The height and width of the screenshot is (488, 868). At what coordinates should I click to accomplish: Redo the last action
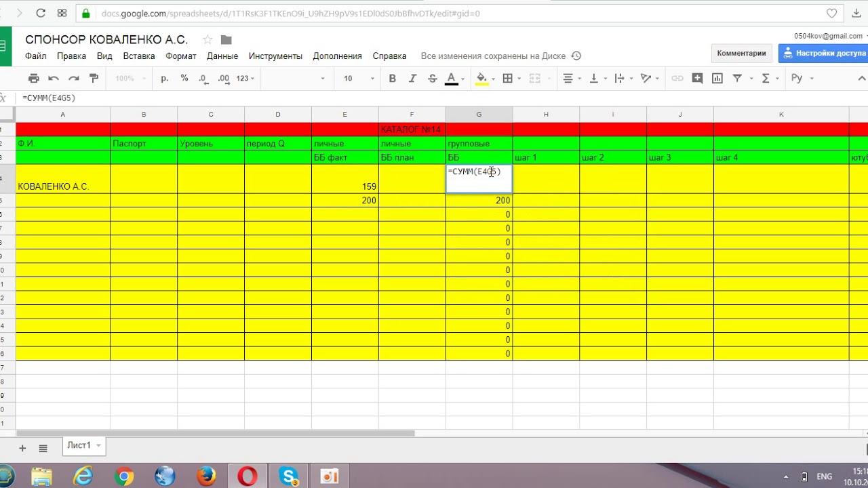point(74,79)
